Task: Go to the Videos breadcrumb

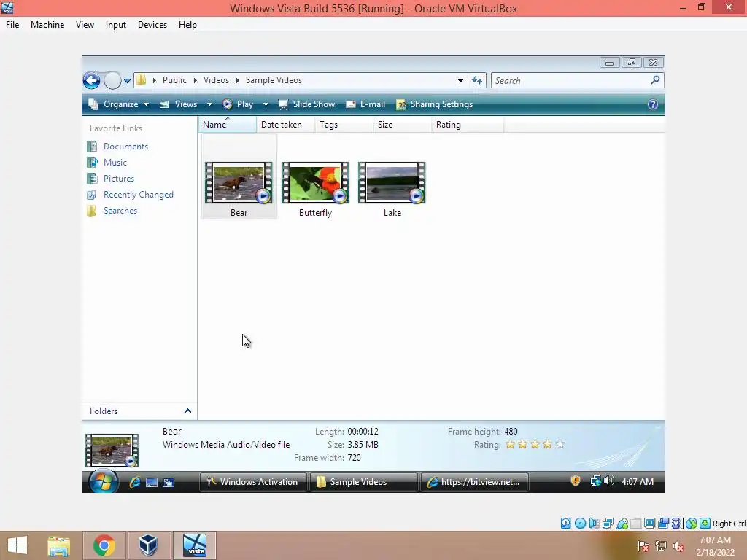Action: coord(216,80)
